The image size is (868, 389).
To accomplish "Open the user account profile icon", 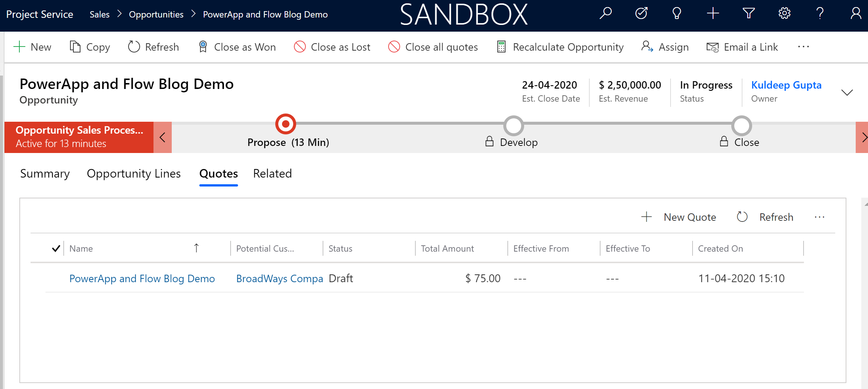I will point(856,14).
